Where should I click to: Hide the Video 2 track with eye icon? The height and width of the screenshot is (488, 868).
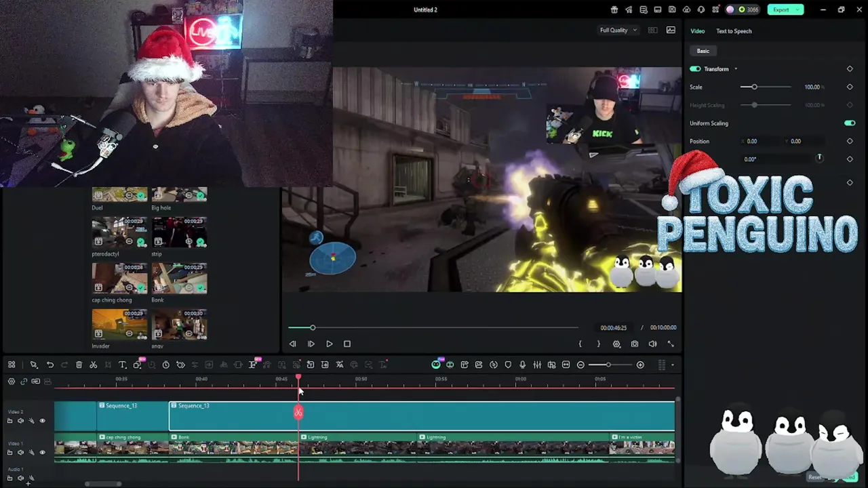click(42, 421)
